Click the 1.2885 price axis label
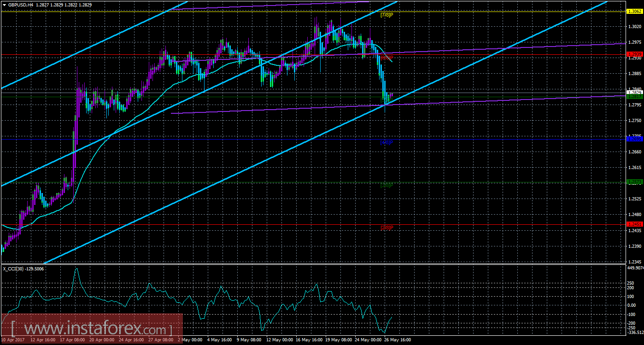This screenshot has height=345, width=644. pyautogui.click(x=635, y=74)
